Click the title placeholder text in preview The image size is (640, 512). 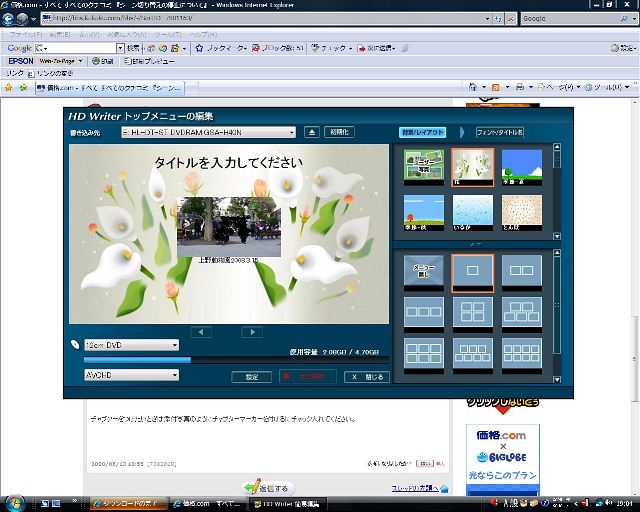229,163
